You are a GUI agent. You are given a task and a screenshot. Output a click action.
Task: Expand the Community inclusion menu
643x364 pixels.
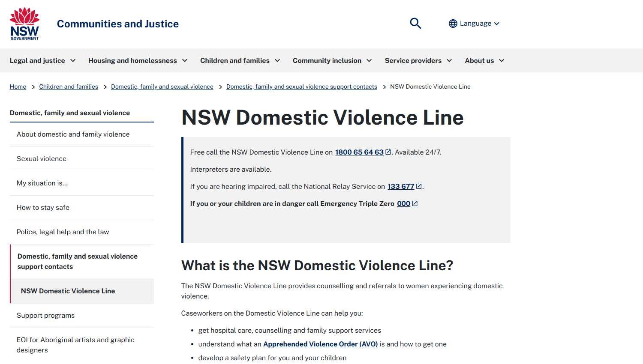(332, 60)
